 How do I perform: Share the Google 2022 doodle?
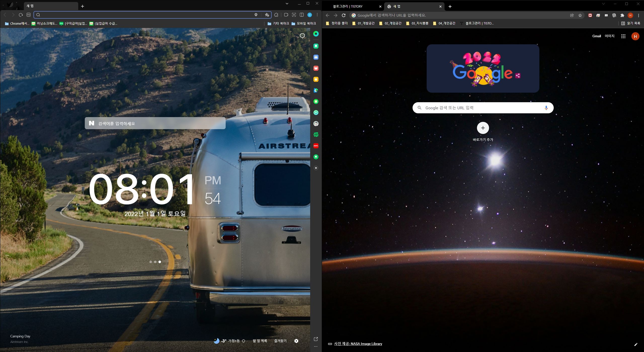pyautogui.click(x=518, y=75)
